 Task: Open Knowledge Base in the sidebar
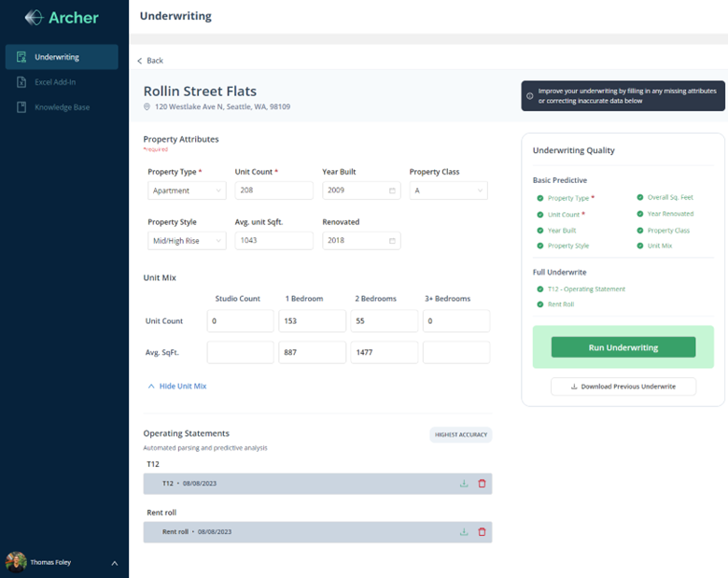(x=62, y=107)
